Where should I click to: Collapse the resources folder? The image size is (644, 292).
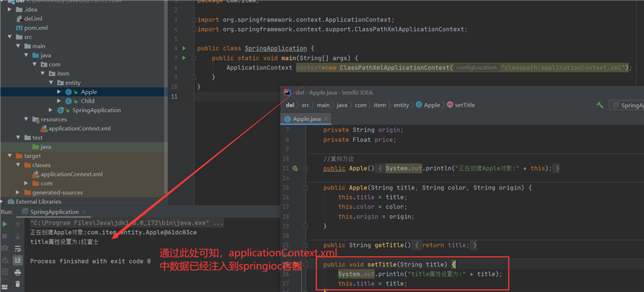coord(26,119)
